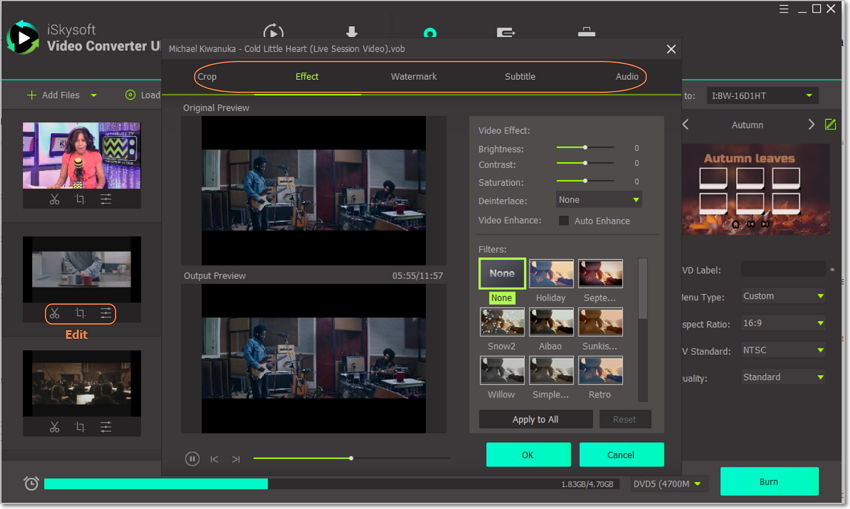This screenshot has height=509, width=850.
Task: Open the Aspect Ratio dropdown
Action: 783,324
